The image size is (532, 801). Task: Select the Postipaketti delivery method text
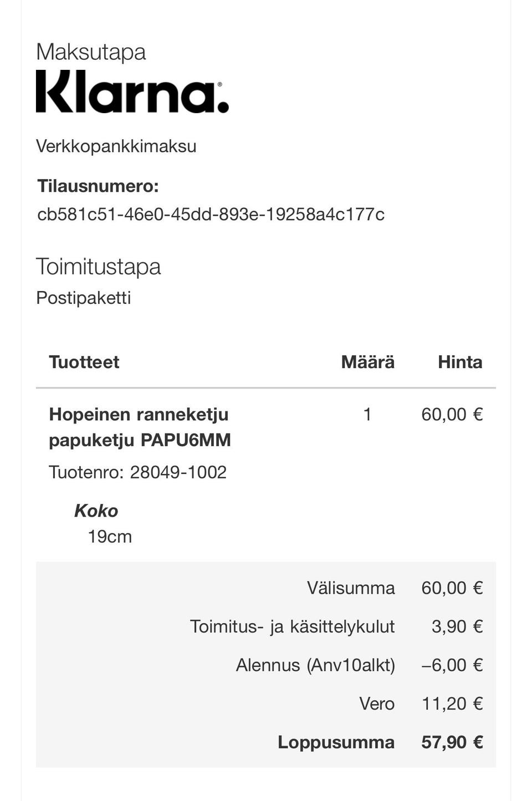coord(83,298)
